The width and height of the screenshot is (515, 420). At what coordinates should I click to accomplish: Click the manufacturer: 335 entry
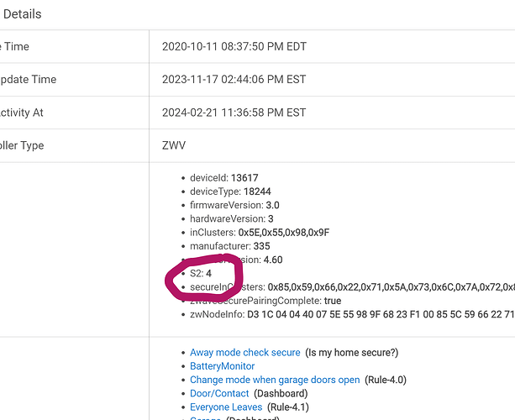click(x=230, y=246)
